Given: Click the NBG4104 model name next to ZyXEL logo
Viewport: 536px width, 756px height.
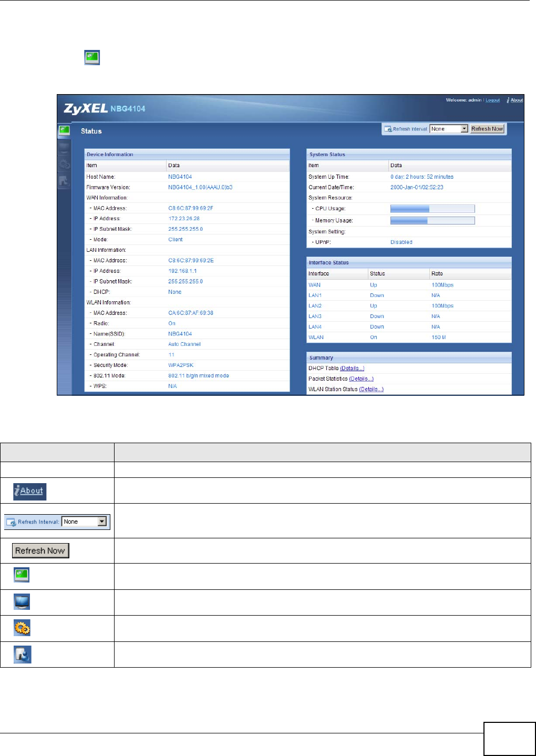Looking at the screenshot, I should [x=128, y=109].
